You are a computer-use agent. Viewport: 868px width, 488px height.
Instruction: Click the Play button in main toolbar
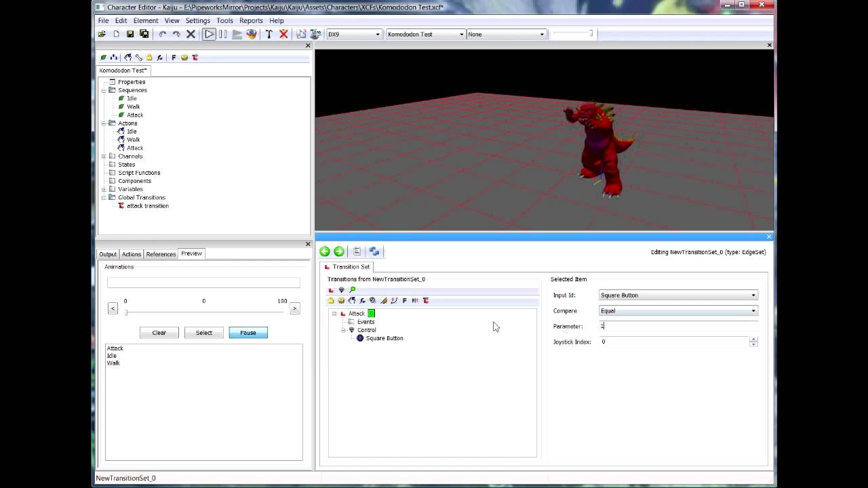pyautogui.click(x=209, y=34)
